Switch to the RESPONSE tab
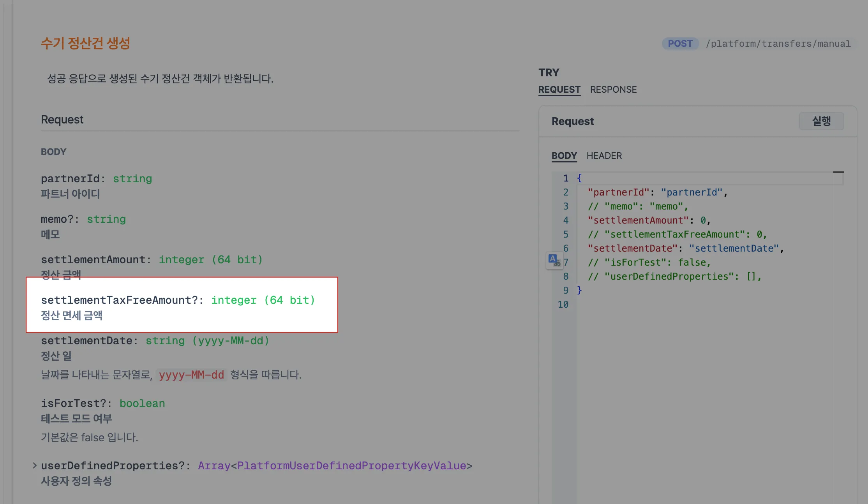 pos(613,90)
